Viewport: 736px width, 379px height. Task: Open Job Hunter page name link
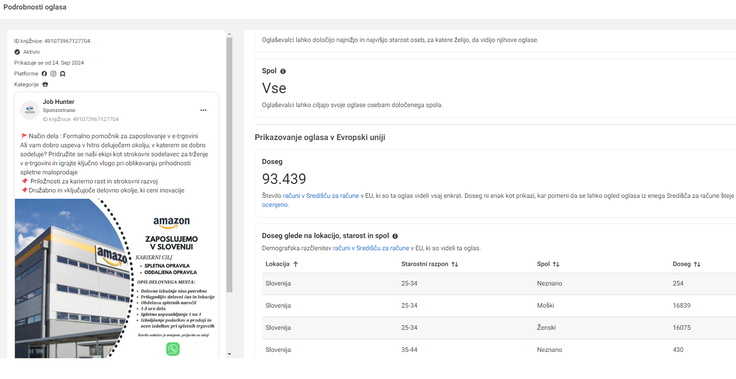coord(59,101)
